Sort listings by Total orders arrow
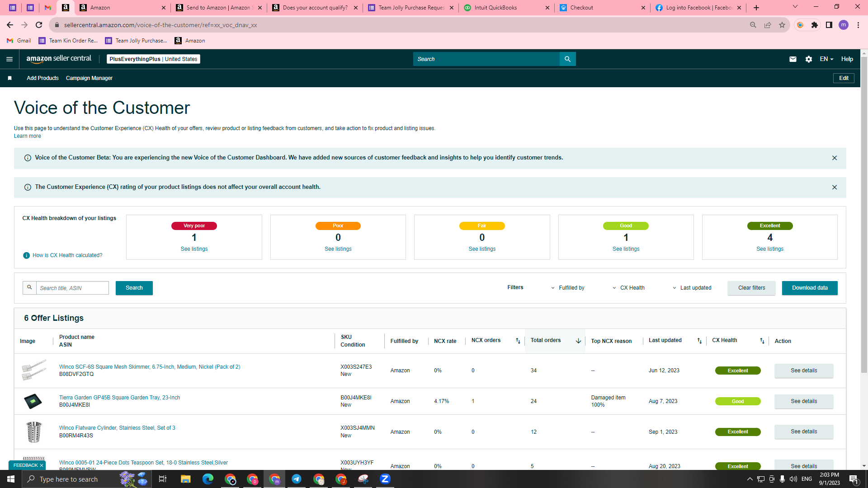 (x=578, y=341)
